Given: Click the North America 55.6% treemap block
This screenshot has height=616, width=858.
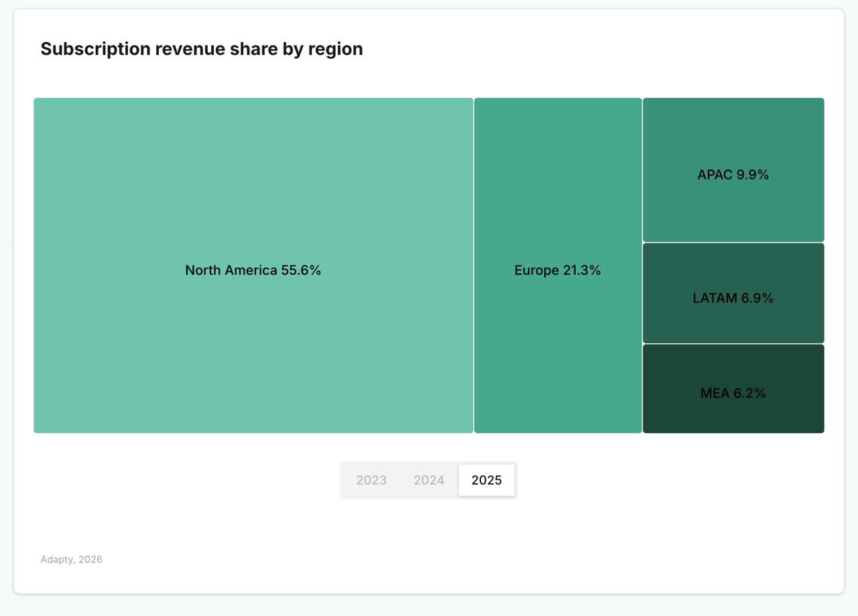Looking at the screenshot, I should coord(253,265).
